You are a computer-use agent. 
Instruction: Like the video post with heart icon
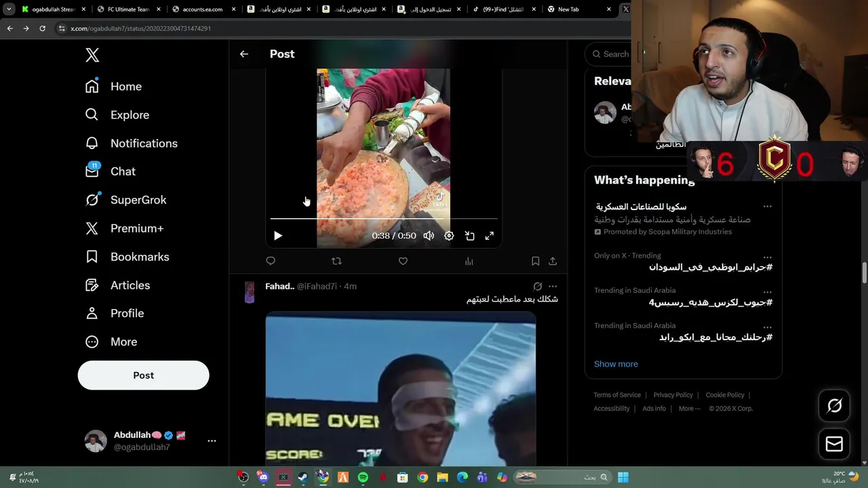tap(403, 261)
